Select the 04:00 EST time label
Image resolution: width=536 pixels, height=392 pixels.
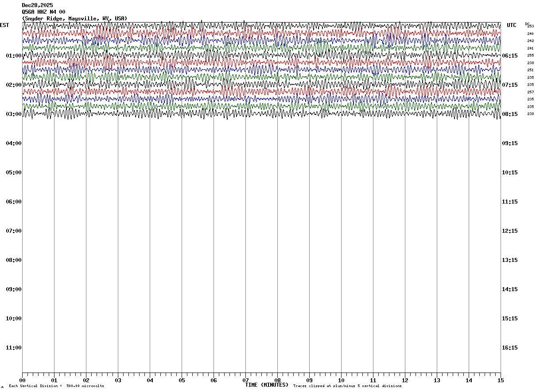14,143
